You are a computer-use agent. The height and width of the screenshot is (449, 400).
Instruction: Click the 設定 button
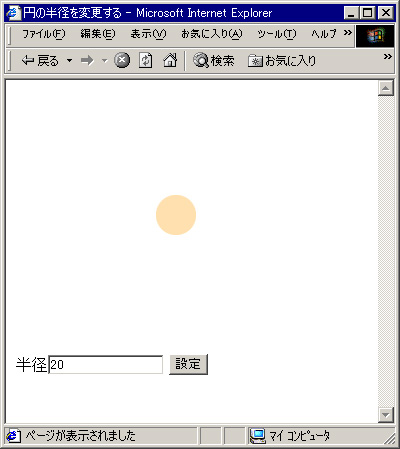188,364
